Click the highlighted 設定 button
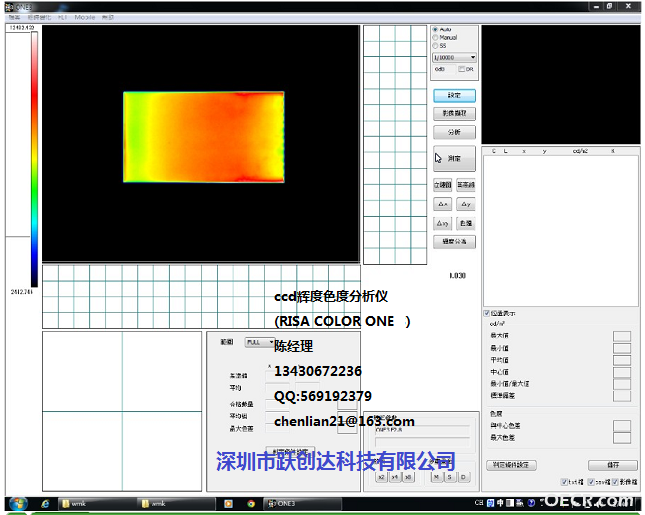This screenshot has width=645, height=515. [x=454, y=95]
